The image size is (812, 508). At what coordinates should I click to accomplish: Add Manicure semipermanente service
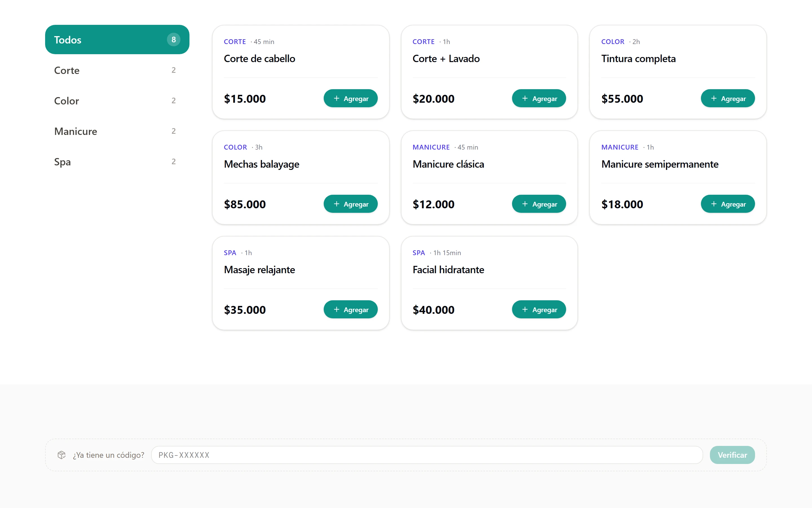coord(728,204)
